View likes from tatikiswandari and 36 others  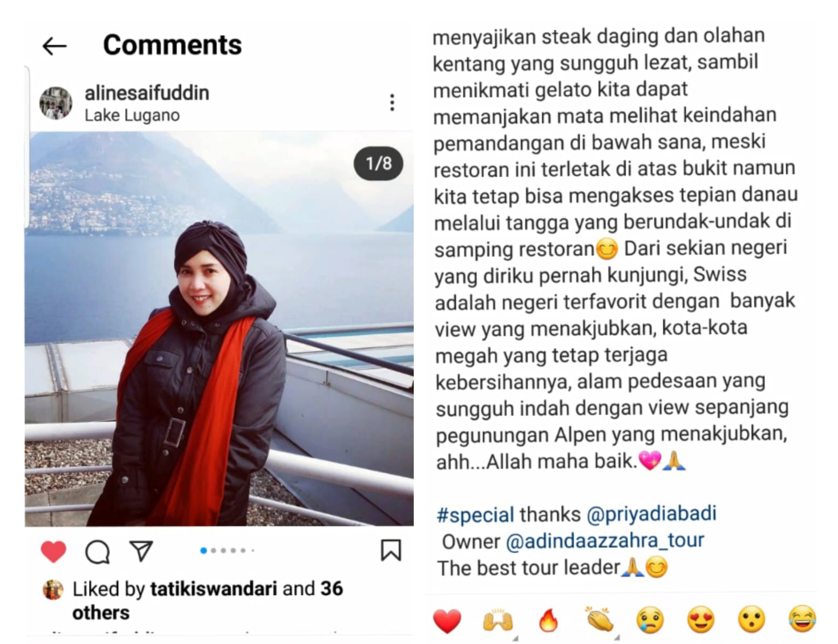click(x=208, y=600)
